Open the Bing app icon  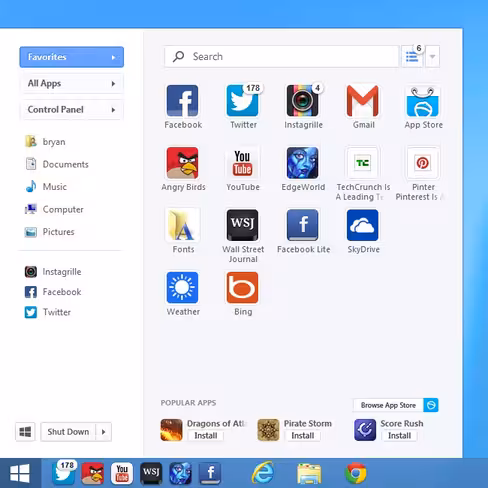(242, 287)
